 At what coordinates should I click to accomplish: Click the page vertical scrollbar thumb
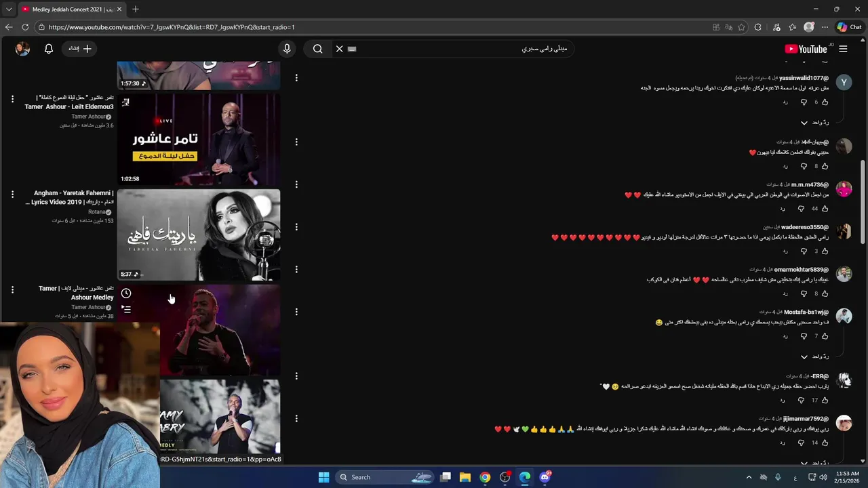[863, 202]
